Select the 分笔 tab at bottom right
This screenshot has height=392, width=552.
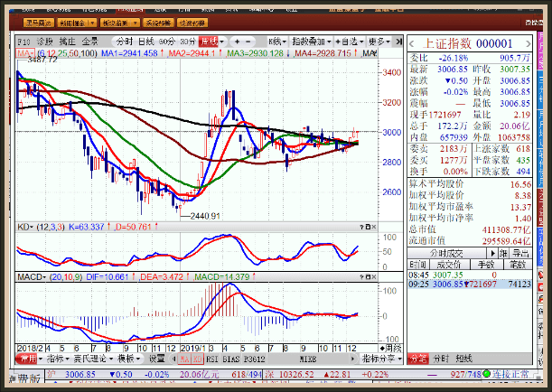coord(417,359)
